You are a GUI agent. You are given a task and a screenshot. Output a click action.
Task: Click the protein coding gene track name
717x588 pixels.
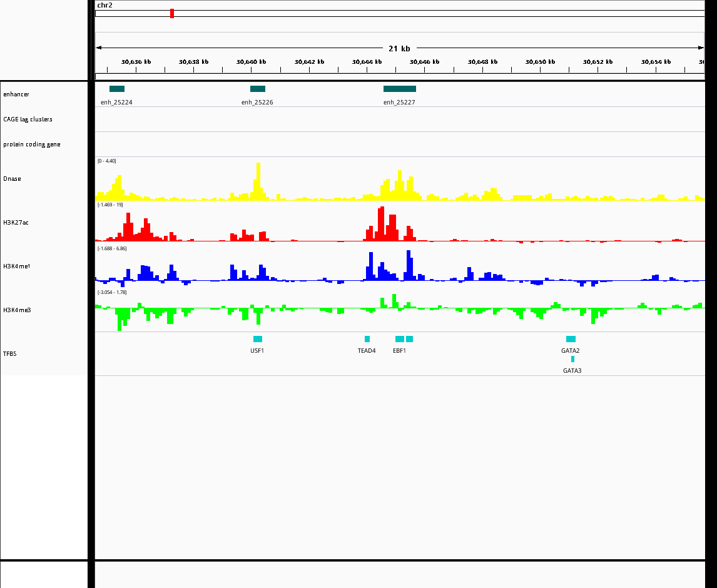click(32, 144)
